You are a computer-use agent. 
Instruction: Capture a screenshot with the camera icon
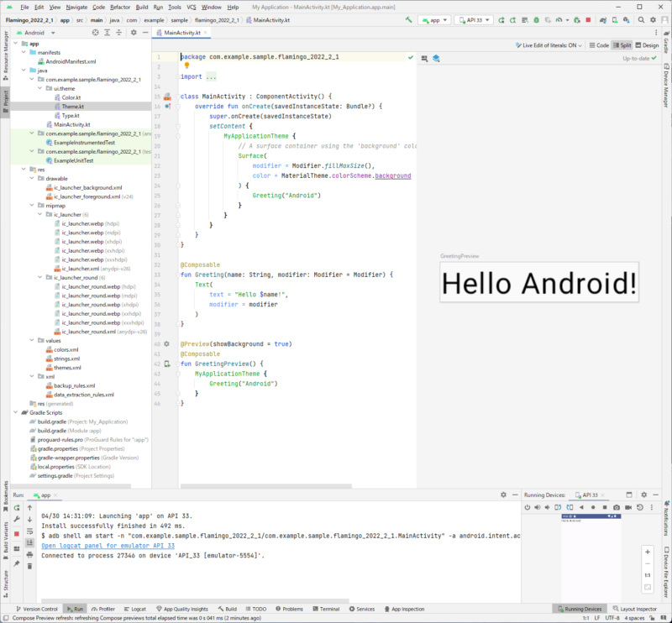pos(616,508)
